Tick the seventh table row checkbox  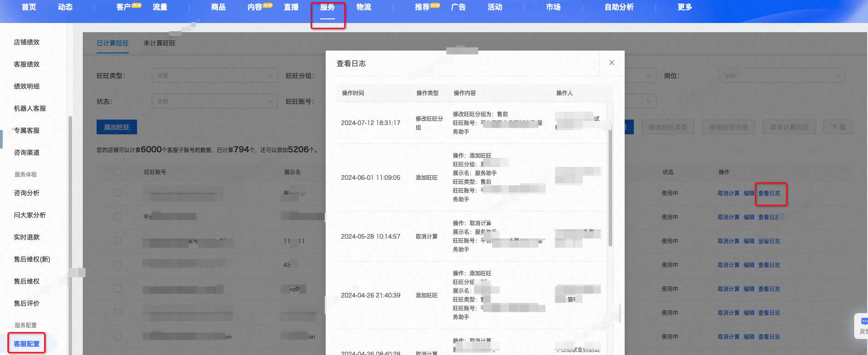pos(118,336)
